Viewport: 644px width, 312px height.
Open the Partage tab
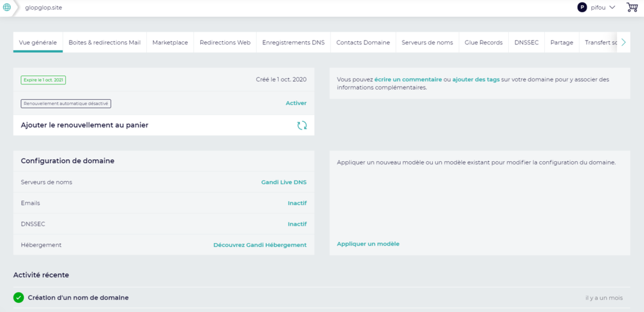pyautogui.click(x=562, y=43)
